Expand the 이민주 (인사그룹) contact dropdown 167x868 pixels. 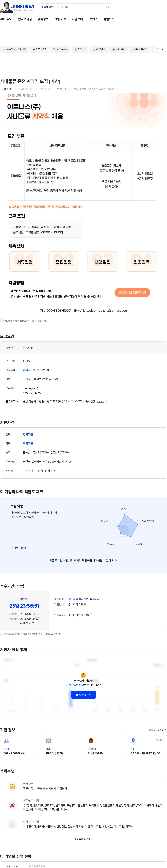(x=91, y=615)
